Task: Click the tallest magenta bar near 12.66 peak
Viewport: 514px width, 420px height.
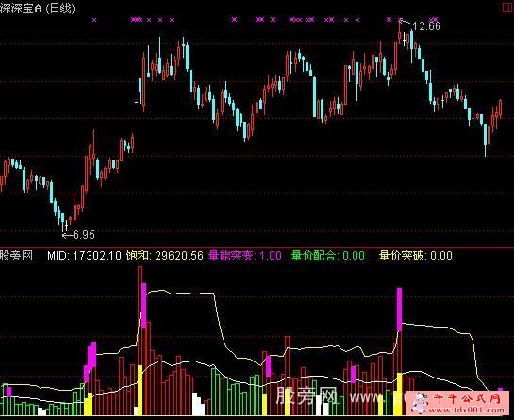Action: point(399,310)
